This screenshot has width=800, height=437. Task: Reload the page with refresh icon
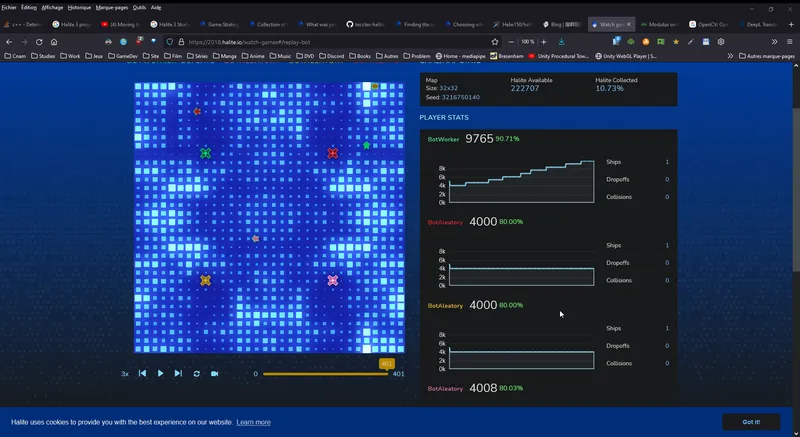39,42
